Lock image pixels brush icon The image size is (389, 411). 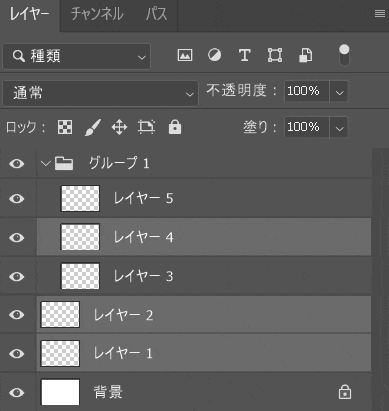[x=93, y=127]
